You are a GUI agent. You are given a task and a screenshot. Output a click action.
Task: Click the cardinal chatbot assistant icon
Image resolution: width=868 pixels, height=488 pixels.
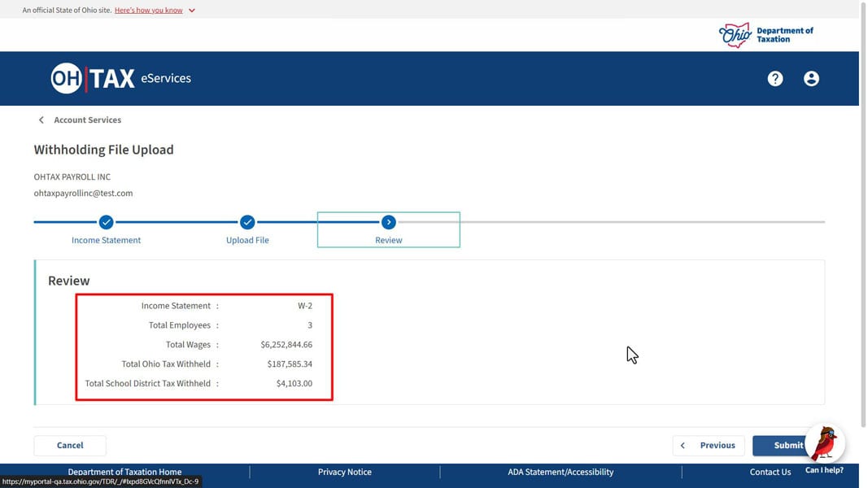[x=825, y=444]
